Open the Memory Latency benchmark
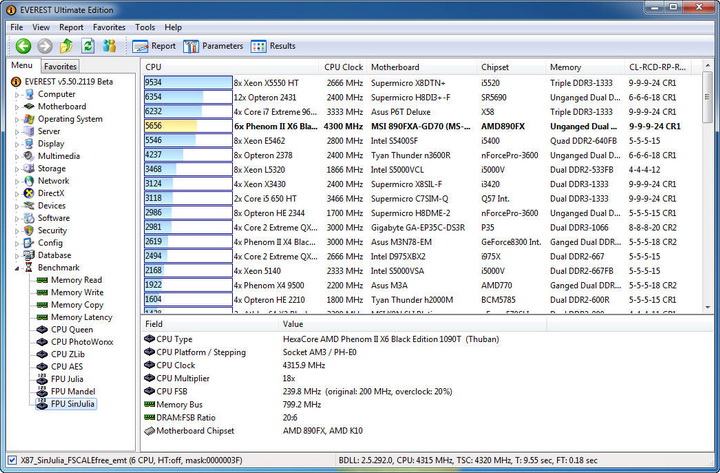Viewport: 720px width, 473px height. point(74,317)
